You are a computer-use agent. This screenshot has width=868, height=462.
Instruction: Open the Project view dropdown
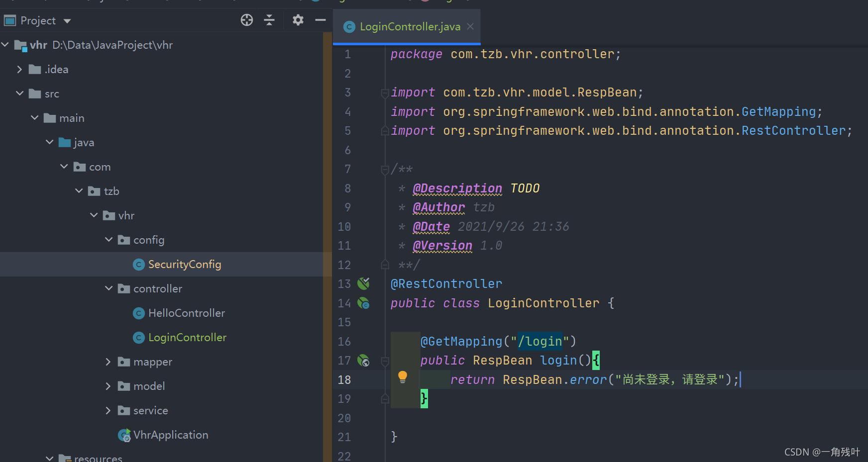67,21
